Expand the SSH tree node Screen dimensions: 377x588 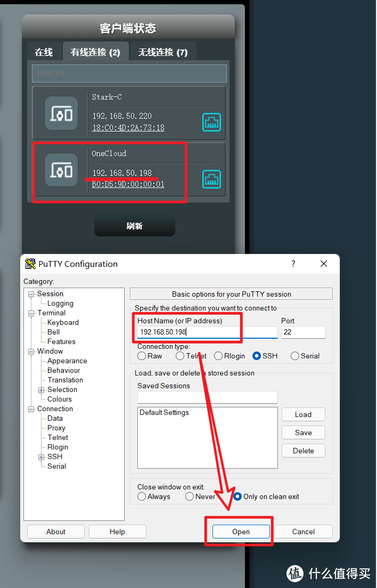click(41, 457)
